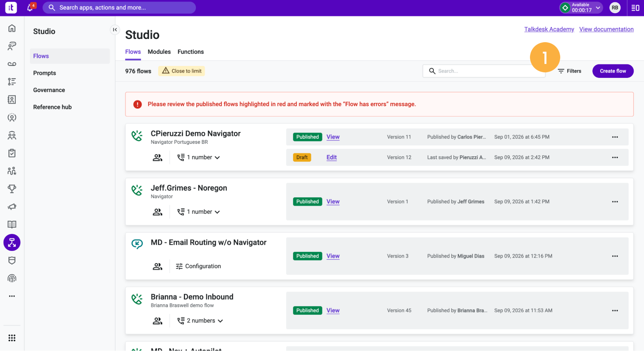Select Prompts in the Studio sidebar

44,73
